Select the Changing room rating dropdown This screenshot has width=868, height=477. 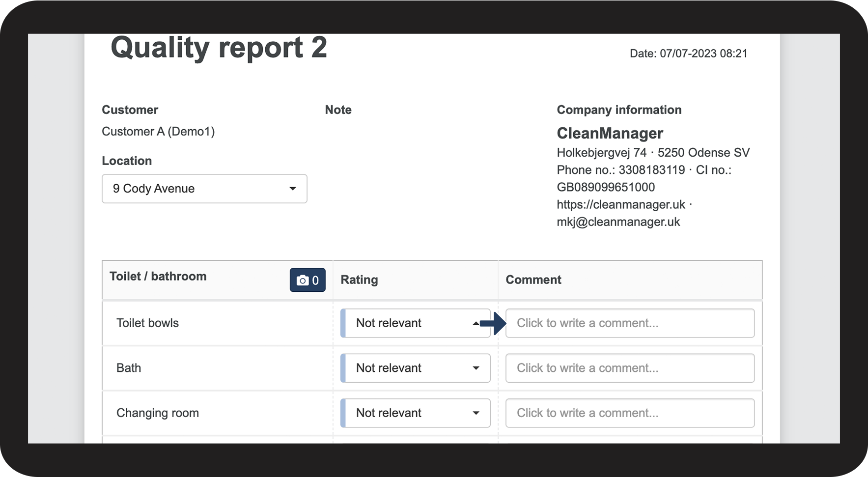point(416,413)
